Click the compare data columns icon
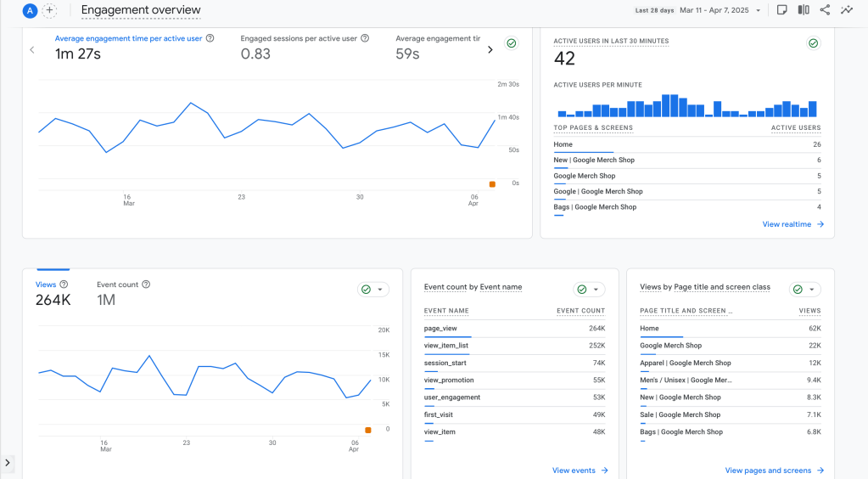 [804, 10]
